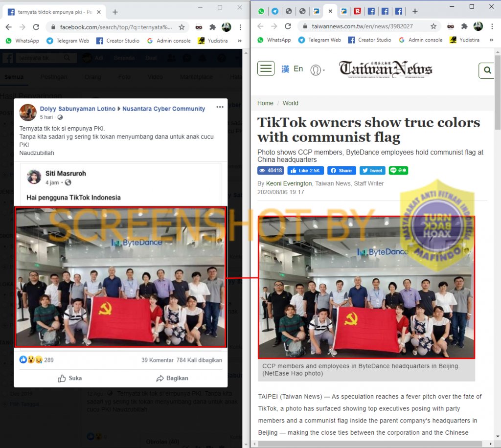Select the Marketplace search tab
The width and height of the screenshot is (501, 448).
[196, 77]
